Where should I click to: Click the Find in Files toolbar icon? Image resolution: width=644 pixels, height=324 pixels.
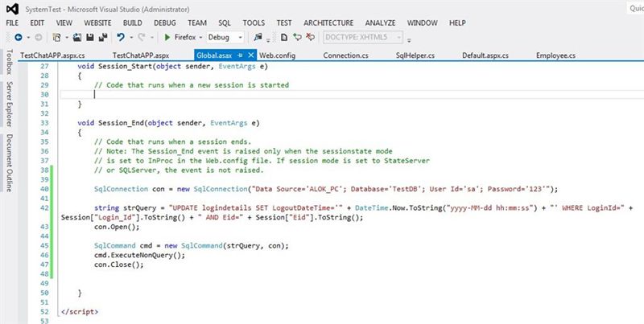[258, 37]
